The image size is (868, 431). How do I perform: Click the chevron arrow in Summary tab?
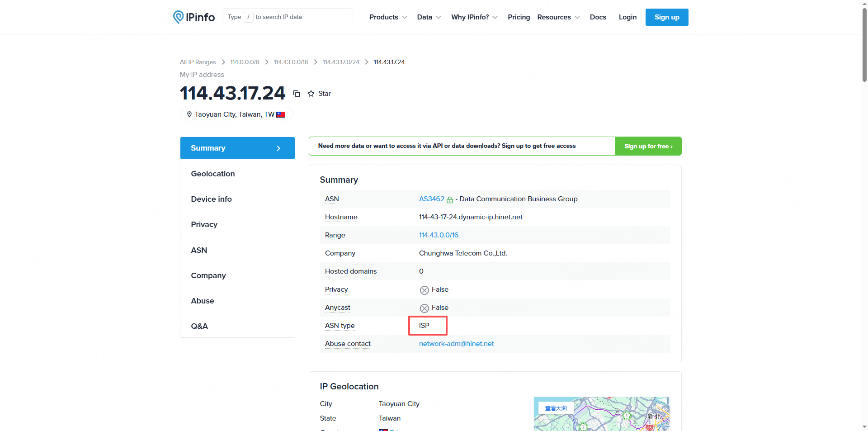tap(278, 148)
